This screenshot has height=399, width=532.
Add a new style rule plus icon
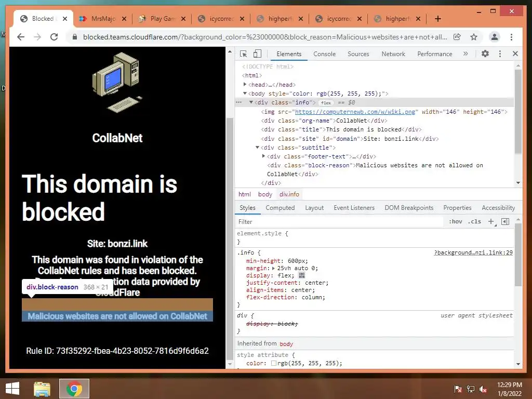click(x=491, y=221)
